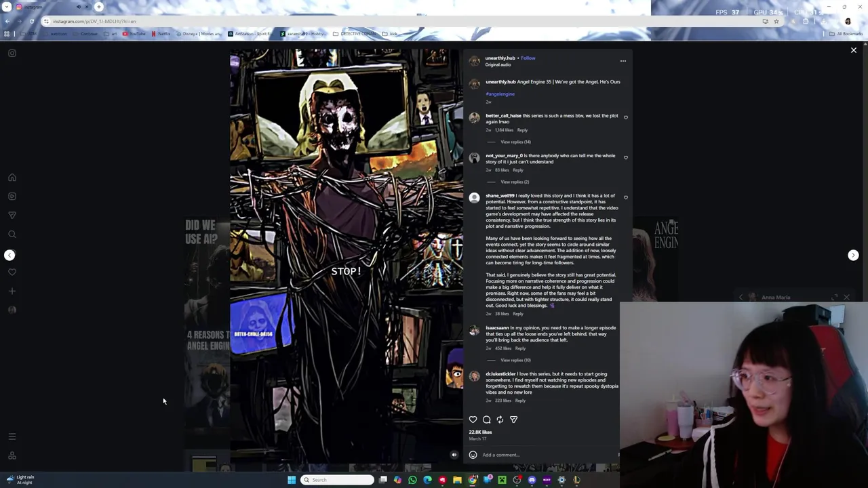Viewport: 868px width, 488px height.
Task: Open the Disney+ bookmark
Action: pos(199,34)
